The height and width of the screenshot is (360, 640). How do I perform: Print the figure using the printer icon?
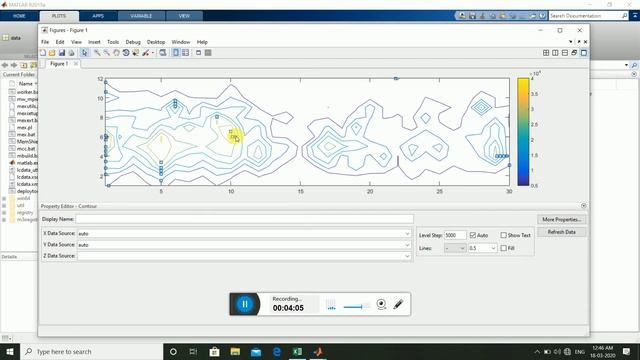point(71,53)
